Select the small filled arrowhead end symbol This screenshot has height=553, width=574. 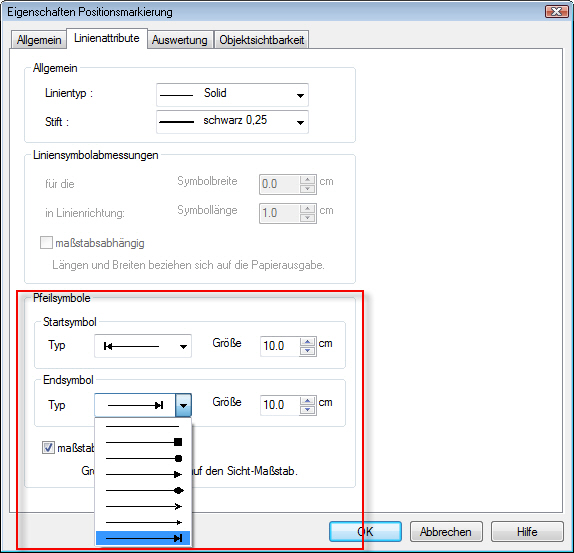(143, 522)
